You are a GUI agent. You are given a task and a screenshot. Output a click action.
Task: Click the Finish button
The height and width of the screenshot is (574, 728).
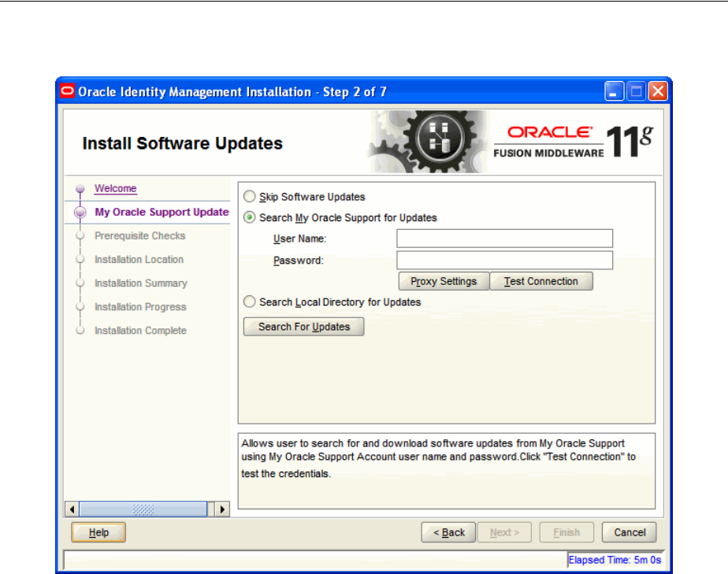click(x=566, y=532)
